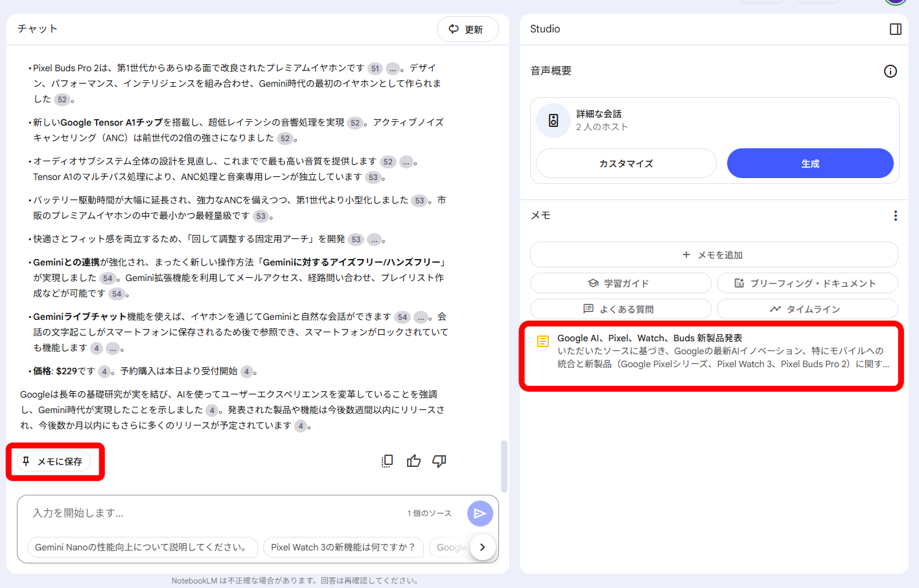Give the response a thumbs up
Screen dimensions: 919x588
(413, 461)
